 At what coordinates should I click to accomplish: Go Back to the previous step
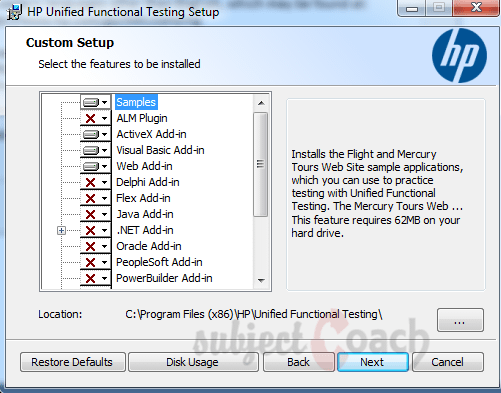(299, 362)
